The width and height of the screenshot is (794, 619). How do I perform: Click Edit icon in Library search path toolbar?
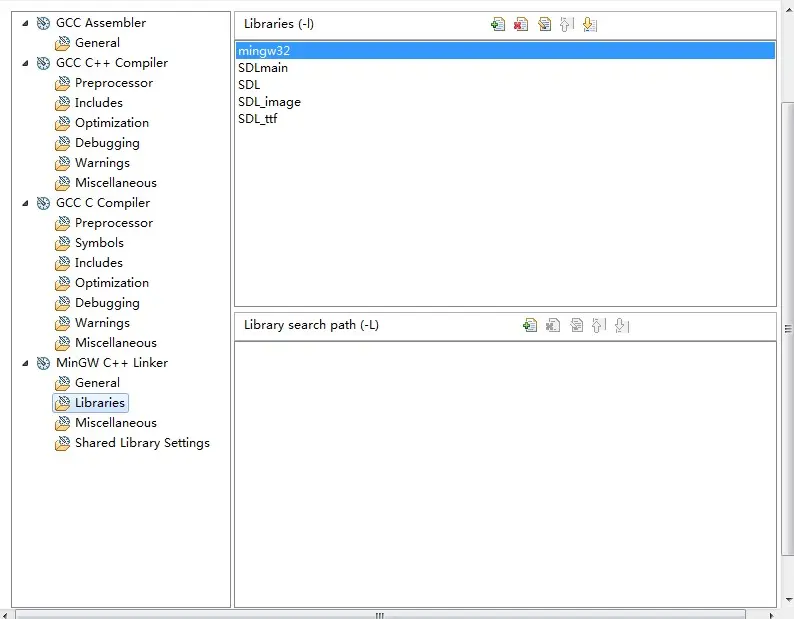click(576, 325)
